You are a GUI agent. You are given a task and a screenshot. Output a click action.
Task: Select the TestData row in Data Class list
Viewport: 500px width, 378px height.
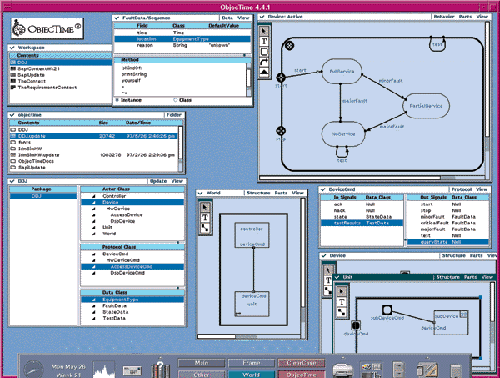pos(132,318)
